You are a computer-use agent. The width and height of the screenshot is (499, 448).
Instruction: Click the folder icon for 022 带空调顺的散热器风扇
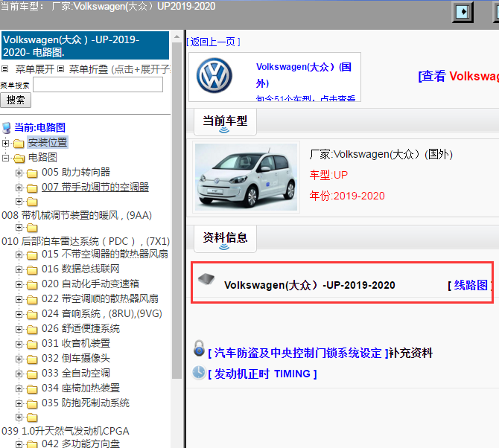tap(32, 299)
